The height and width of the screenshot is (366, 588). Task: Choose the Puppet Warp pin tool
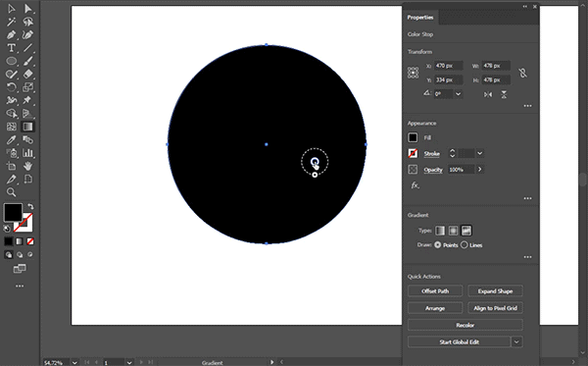pyautogui.click(x=27, y=100)
